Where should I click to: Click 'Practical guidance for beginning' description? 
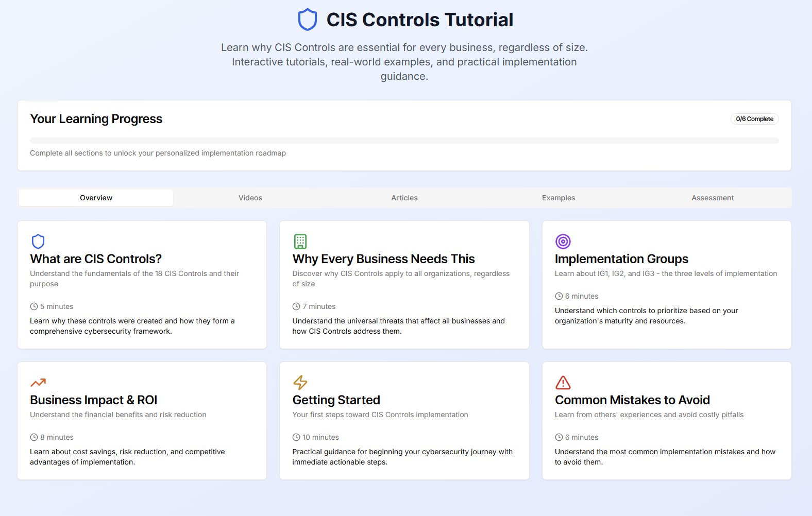(x=402, y=457)
